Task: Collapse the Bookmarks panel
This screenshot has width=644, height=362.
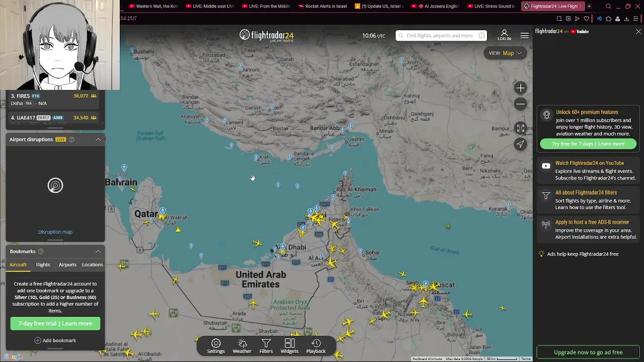Action: [x=98, y=251]
